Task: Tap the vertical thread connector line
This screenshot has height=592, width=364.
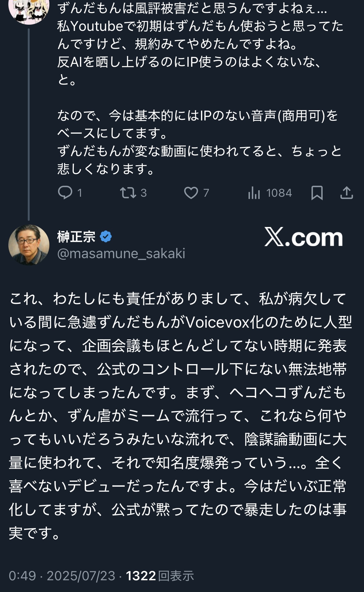Action: click(x=29, y=124)
